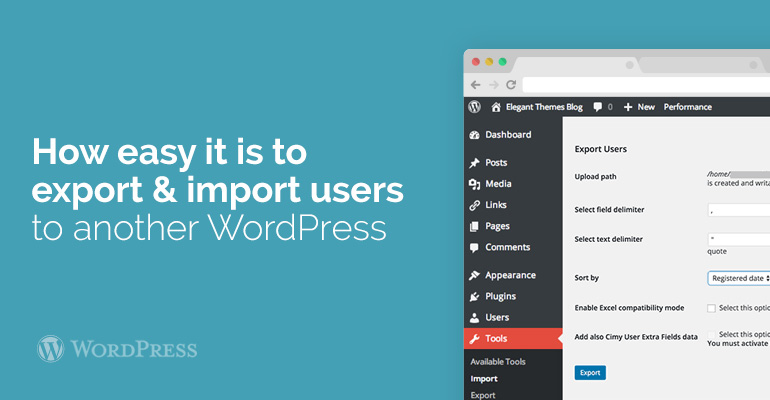The image size is (770, 400).
Task: Open the Sort by Registered date dropdown
Action: point(739,278)
